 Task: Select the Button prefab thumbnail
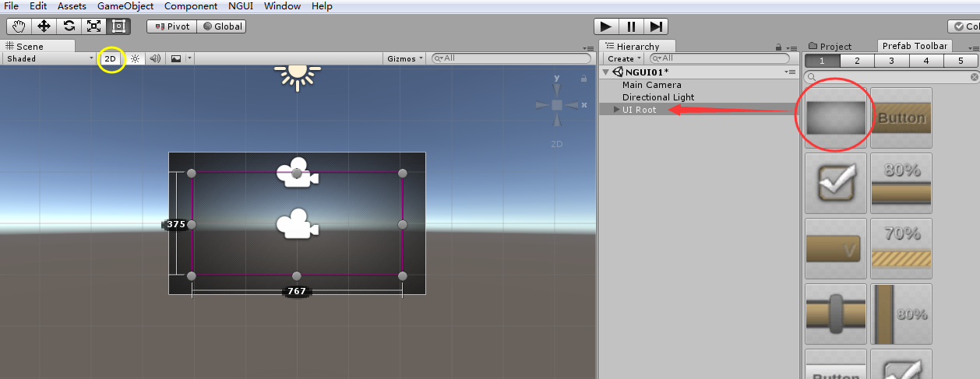coord(901,118)
